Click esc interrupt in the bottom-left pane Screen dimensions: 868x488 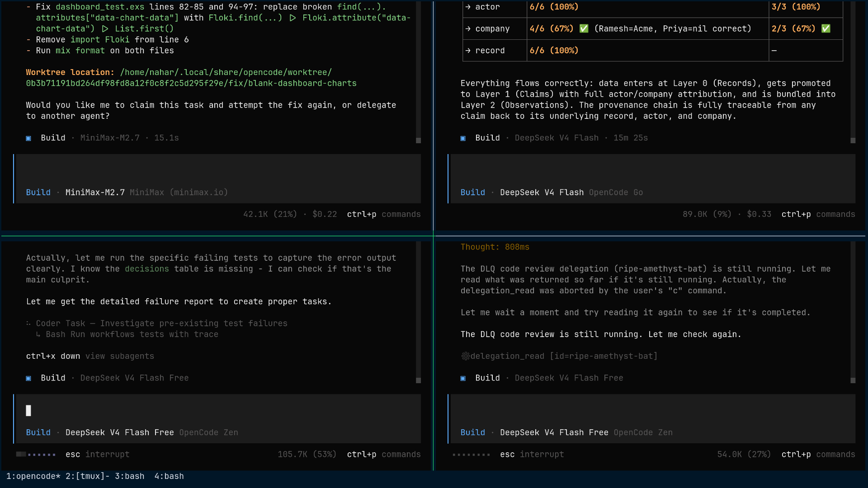pos(98,454)
